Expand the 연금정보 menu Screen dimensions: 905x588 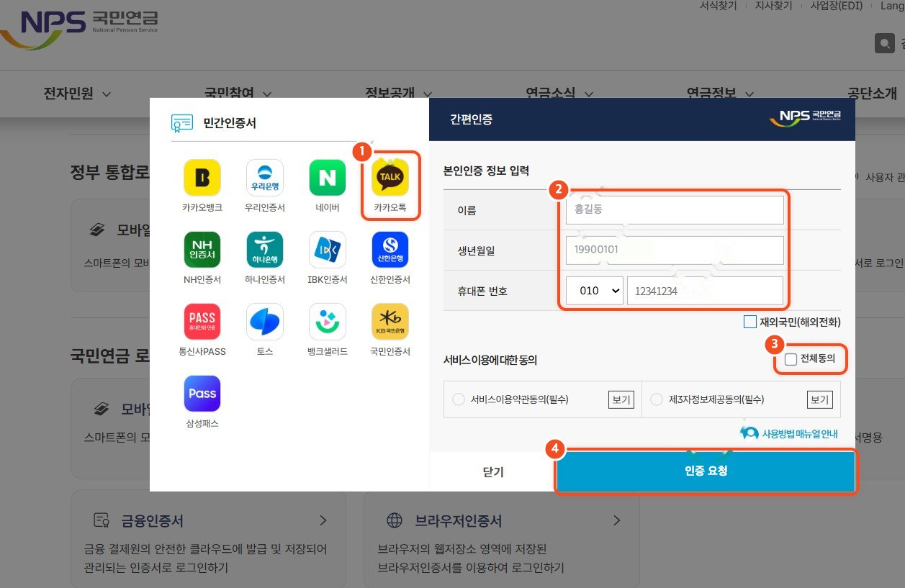pos(721,94)
